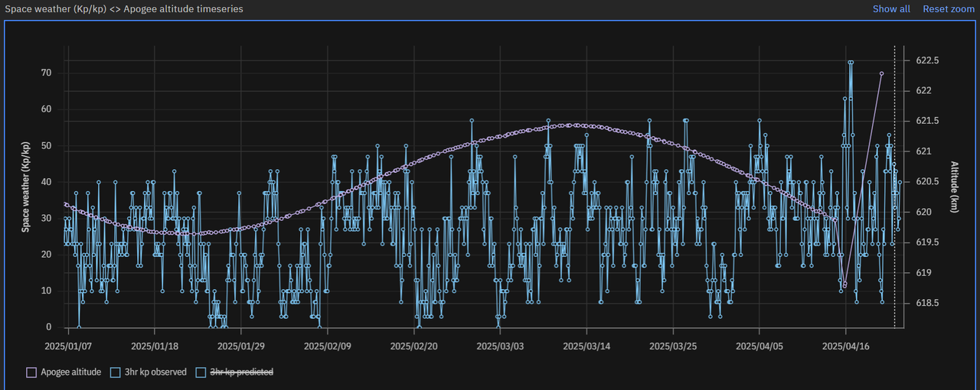Click the Show all link
The image size is (980, 390).
pyautogui.click(x=891, y=9)
